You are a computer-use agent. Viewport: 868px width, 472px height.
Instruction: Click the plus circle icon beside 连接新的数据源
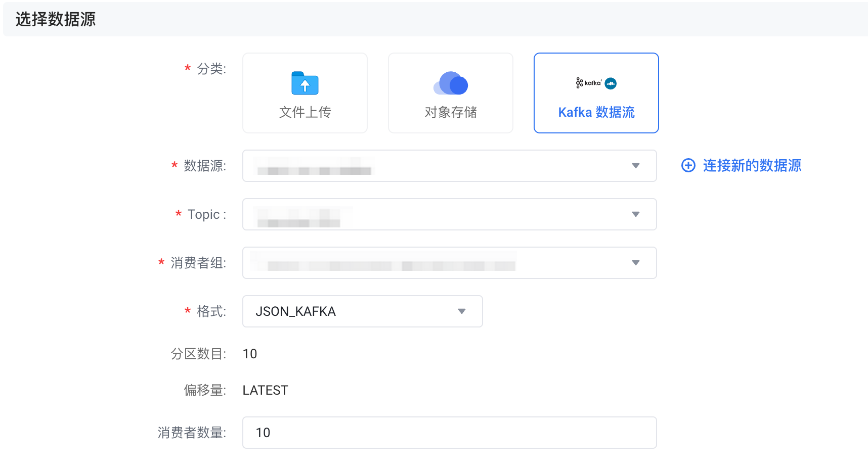[x=688, y=165]
